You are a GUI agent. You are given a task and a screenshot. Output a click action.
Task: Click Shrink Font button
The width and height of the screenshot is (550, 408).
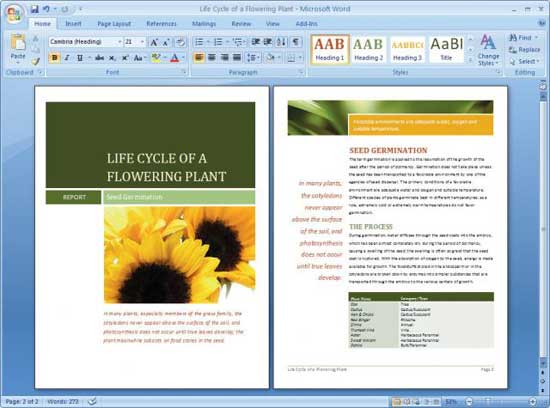(166, 42)
